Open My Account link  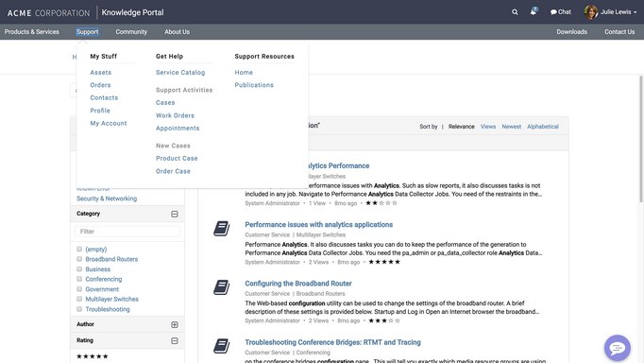click(109, 123)
